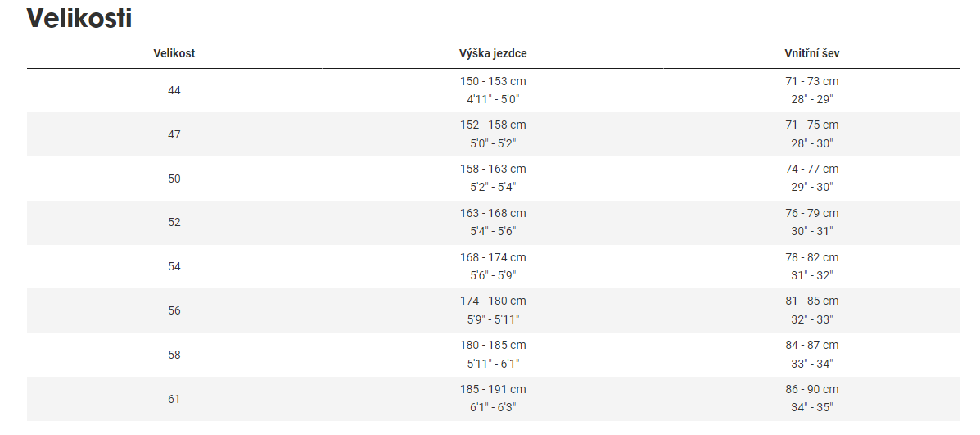This screenshot has width=980, height=435.
Task: Select size 58 cell
Action: pyautogui.click(x=174, y=355)
